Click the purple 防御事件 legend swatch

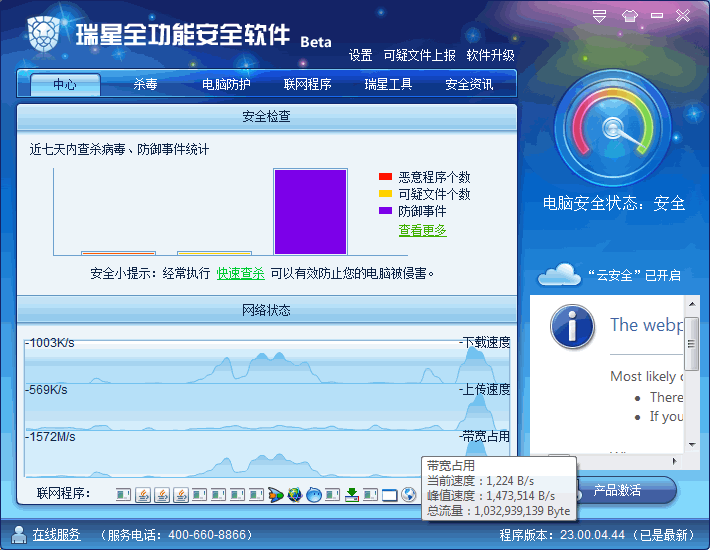click(x=385, y=210)
